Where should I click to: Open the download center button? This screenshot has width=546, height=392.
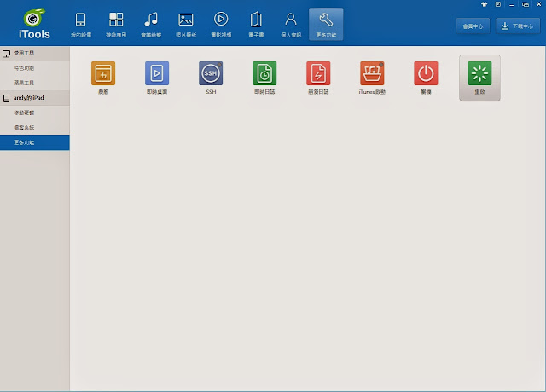[x=518, y=26]
